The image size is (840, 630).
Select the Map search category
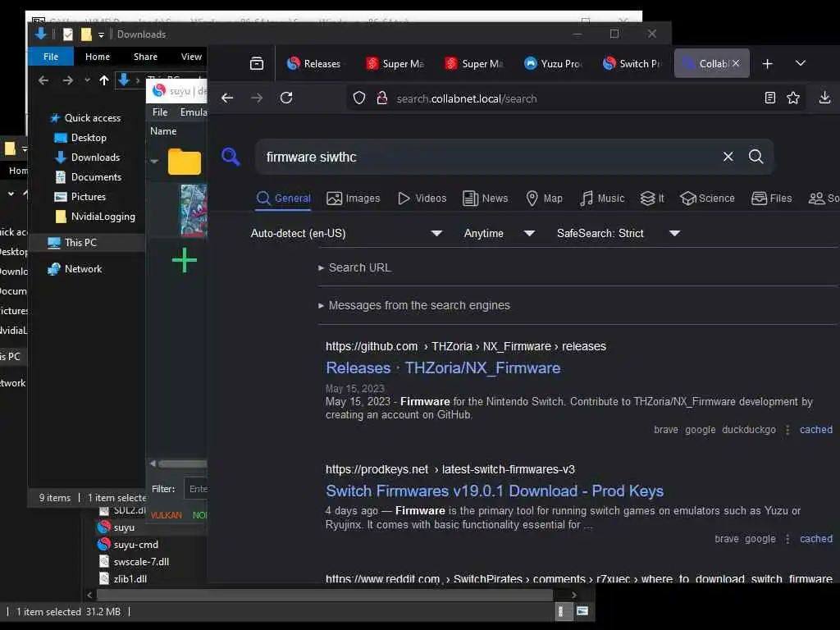[545, 199]
